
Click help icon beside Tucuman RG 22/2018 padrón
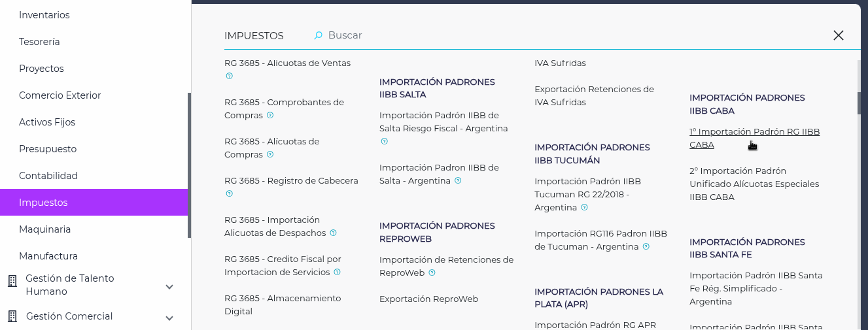coord(584,207)
